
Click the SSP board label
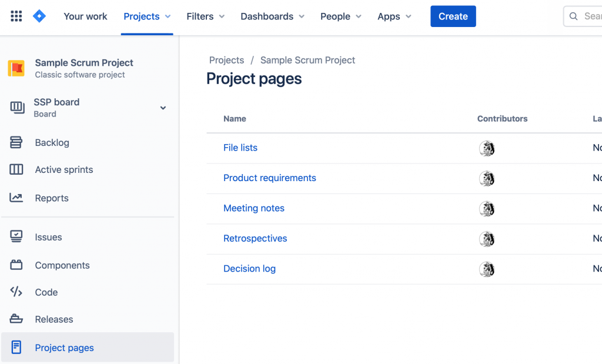pyautogui.click(x=56, y=102)
